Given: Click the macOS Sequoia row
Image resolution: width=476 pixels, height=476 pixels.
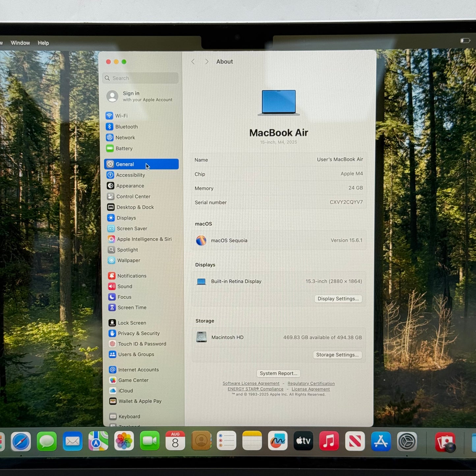Looking at the screenshot, I should [x=279, y=240].
